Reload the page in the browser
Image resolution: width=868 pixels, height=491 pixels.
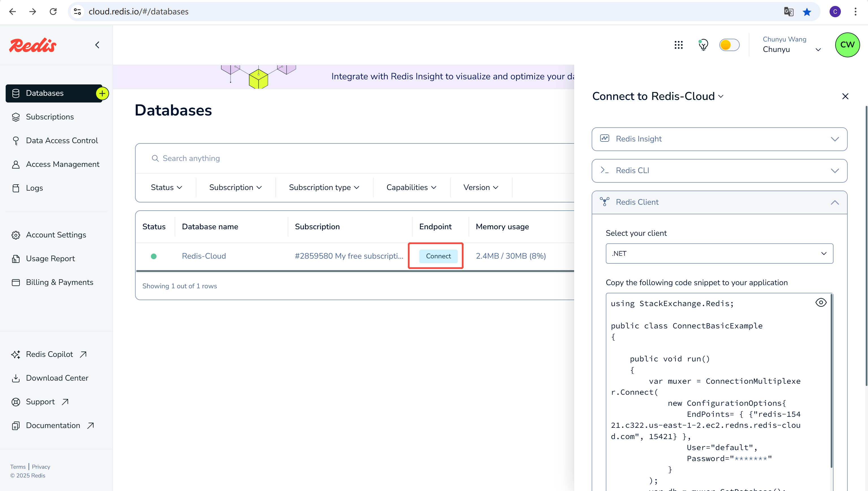(x=53, y=12)
